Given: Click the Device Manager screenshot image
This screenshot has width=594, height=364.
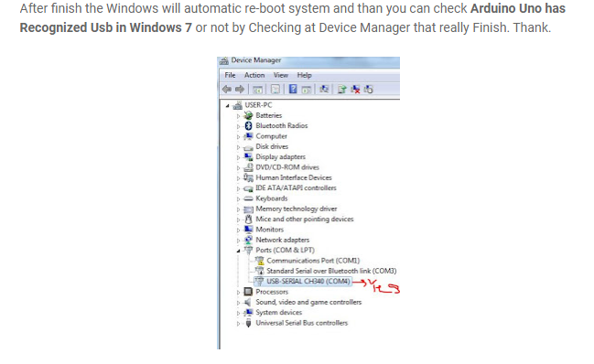Looking at the screenshot, I should click(308, 203).
